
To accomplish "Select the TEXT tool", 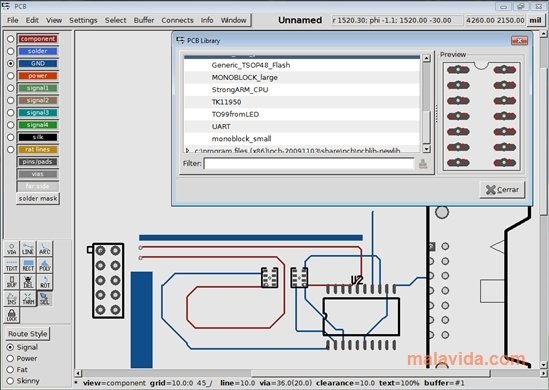I will click(x=12, y=265).
